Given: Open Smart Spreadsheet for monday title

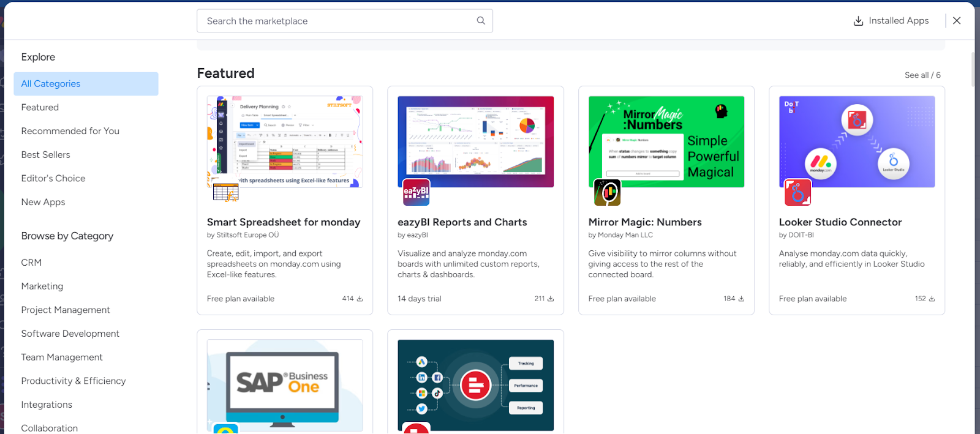Looking at the screenshot, I should pos(284,222).
